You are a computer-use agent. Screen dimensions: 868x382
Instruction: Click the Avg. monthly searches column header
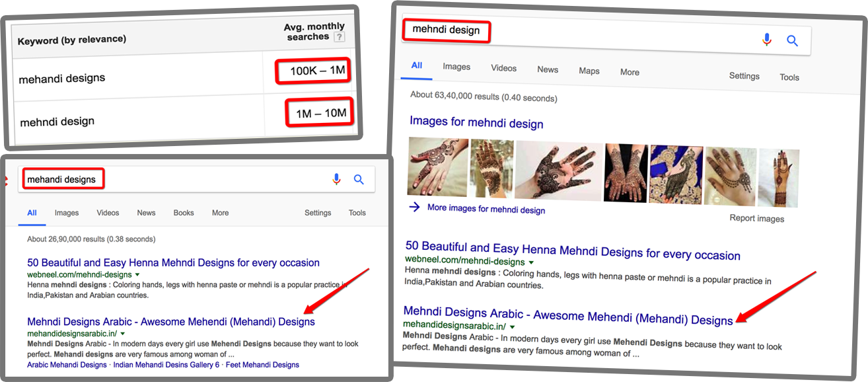point(314,32)
